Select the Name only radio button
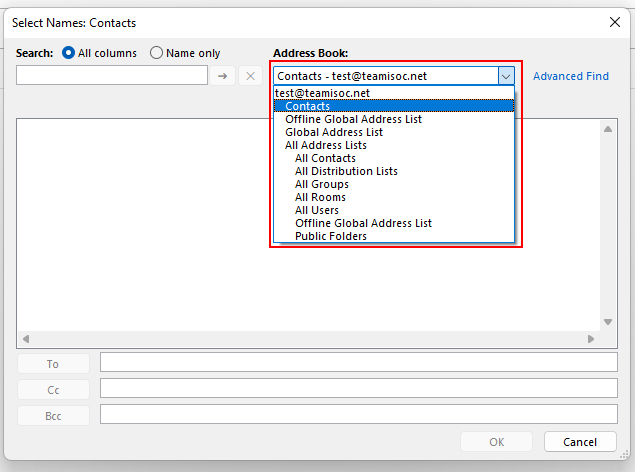 157,53
